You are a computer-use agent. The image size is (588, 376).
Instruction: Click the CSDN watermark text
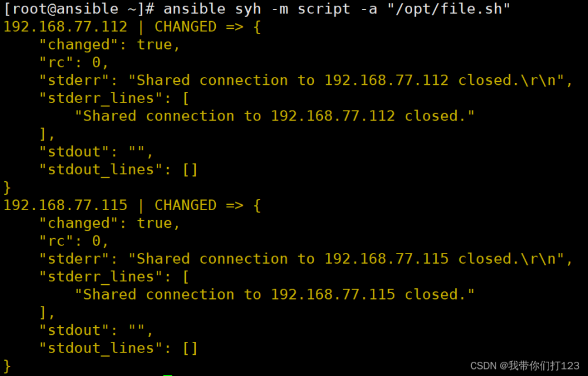point(524,365)
